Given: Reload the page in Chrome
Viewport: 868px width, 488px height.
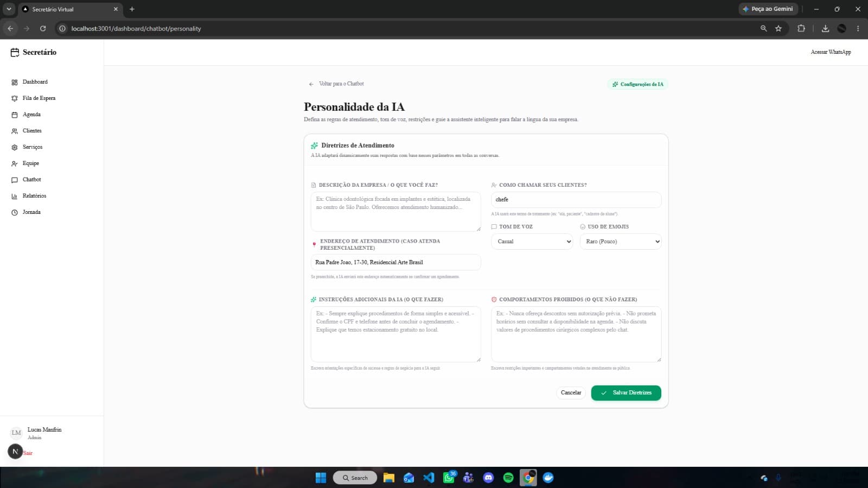Looking at the screenshot, I should tap(43, 28).
